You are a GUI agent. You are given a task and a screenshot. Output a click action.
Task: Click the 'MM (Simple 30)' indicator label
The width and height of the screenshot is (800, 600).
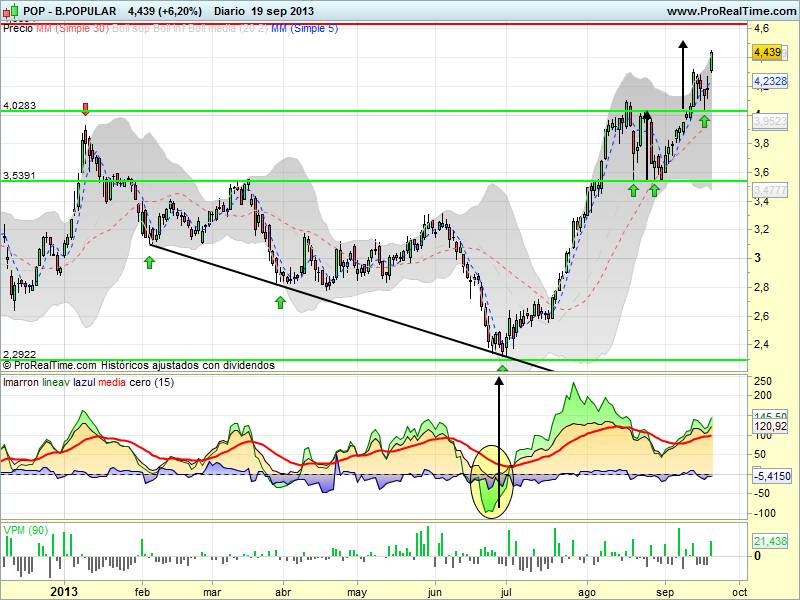72,29
